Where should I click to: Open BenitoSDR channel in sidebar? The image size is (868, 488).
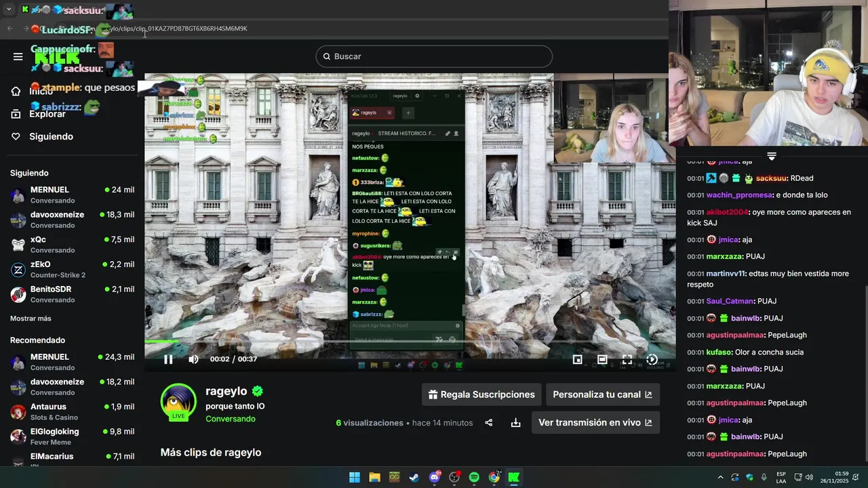[73, 294]
